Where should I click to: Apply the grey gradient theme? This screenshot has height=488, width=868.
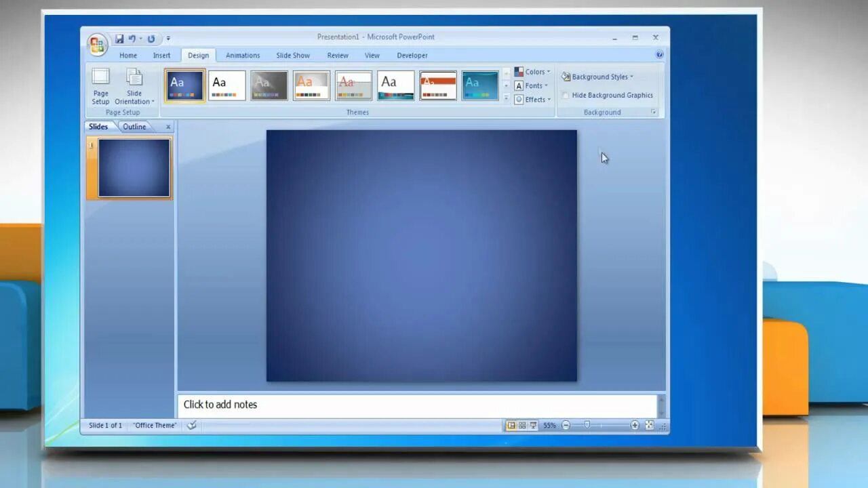pos(269,85)
